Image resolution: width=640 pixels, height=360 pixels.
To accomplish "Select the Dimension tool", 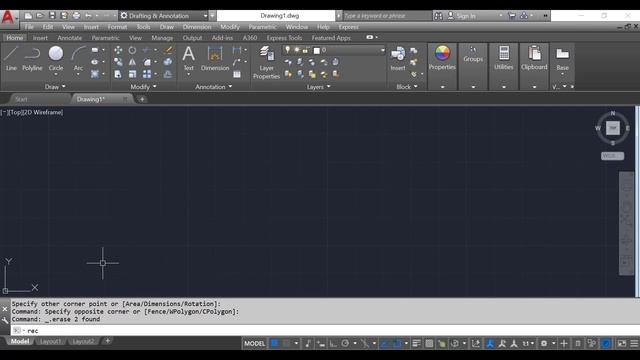I will (215, 59).
